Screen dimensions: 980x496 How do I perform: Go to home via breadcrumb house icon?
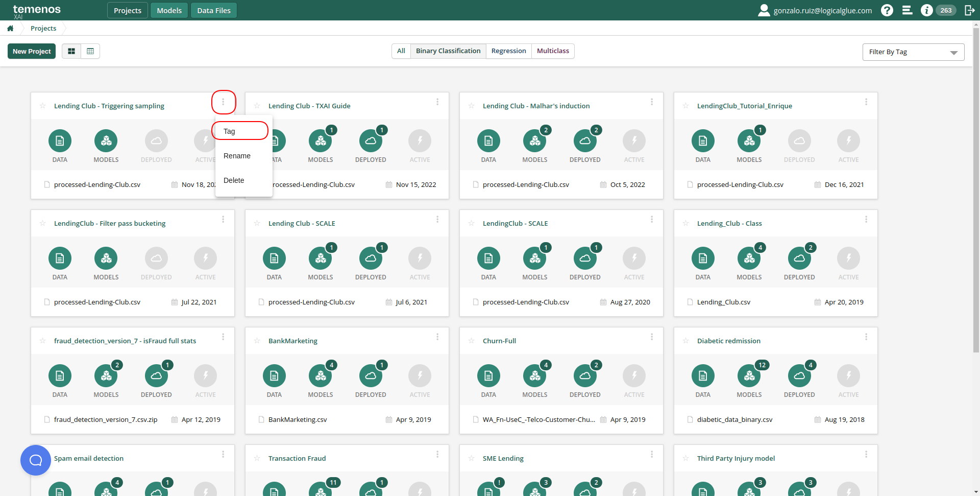(x=10, y=28)
